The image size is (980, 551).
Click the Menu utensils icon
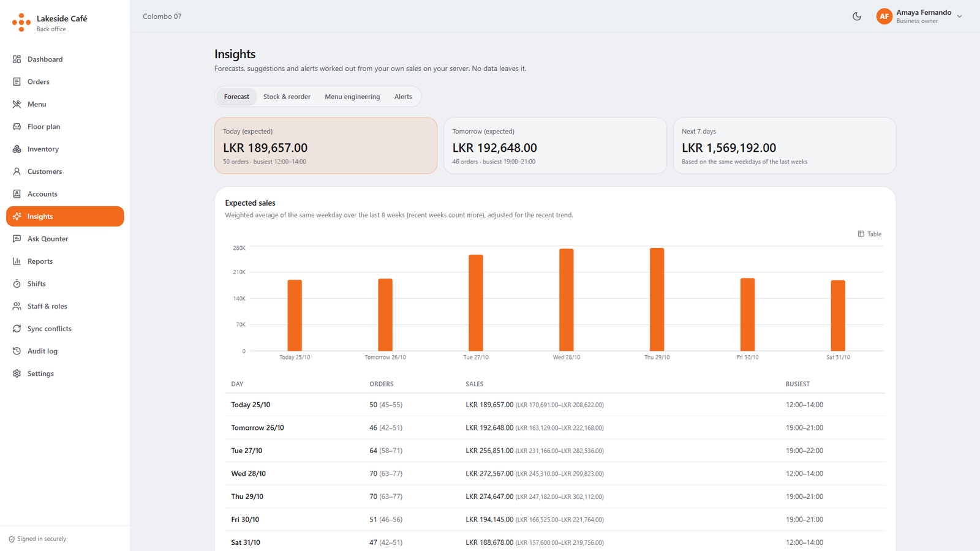[x=17, y=104]
